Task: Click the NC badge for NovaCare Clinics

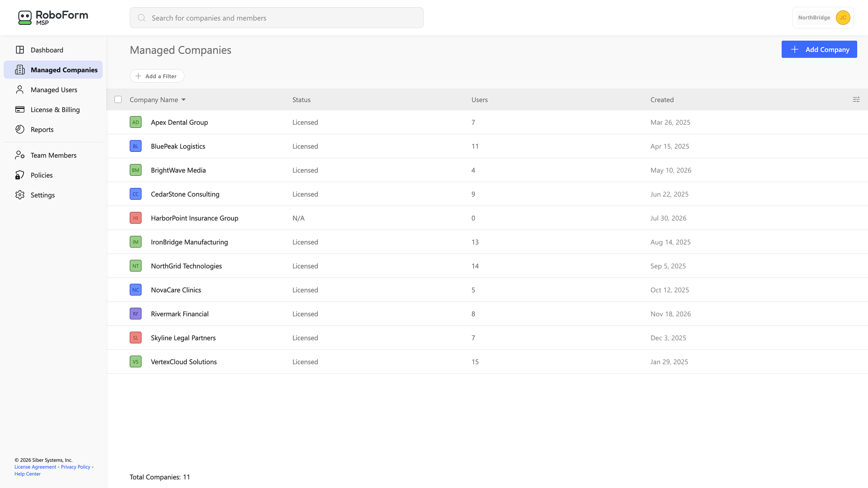Action: coord(136,290)
